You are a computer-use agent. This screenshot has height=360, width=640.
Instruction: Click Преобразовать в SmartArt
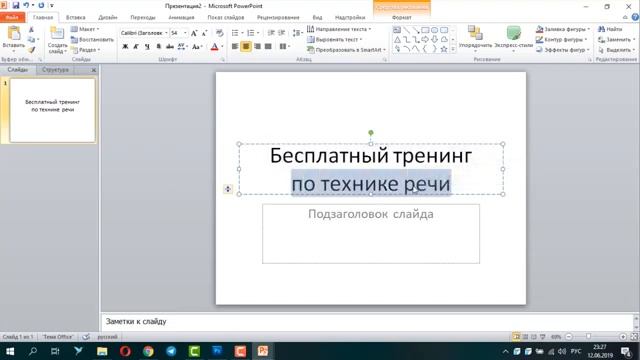(346, 50)
